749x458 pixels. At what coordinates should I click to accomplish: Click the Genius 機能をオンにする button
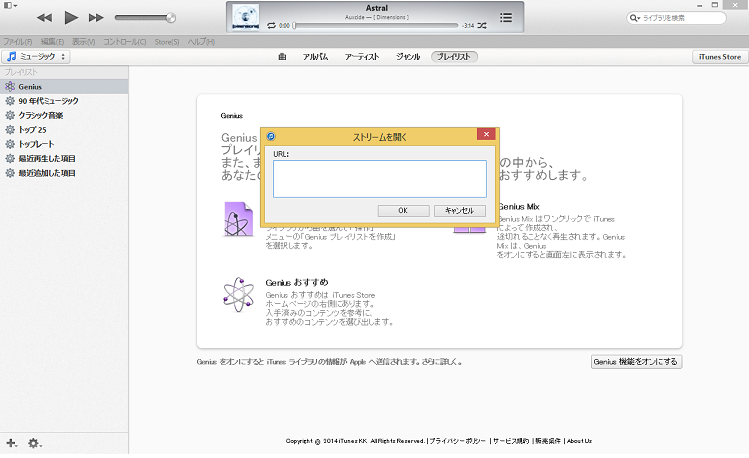tap(636, 362)
